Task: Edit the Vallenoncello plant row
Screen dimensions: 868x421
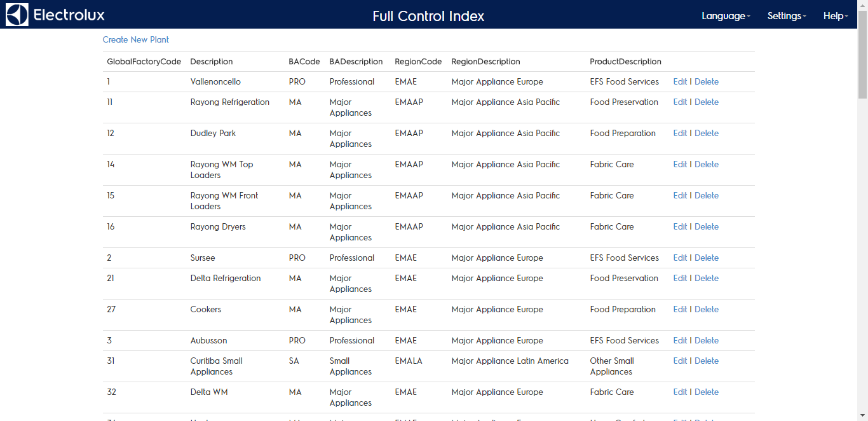Action: coord(680,81)
